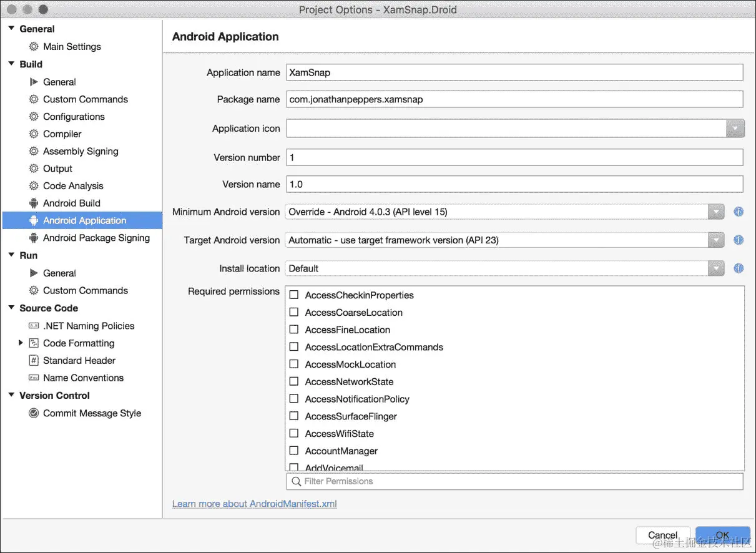The width and height of the screenshot is (756, 553).
Task: Click the .NET Naming Policies icon
Action: point(34,326)
